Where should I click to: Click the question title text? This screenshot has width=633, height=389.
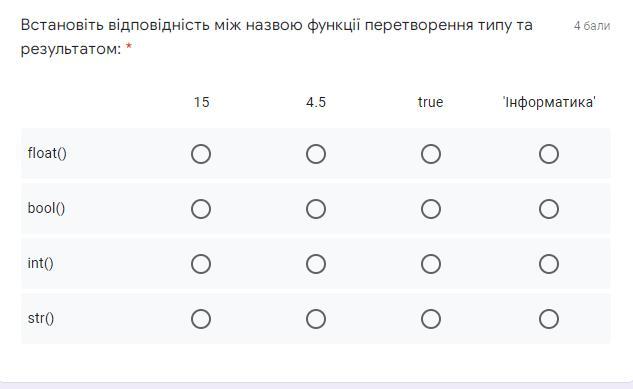point(277,37)
